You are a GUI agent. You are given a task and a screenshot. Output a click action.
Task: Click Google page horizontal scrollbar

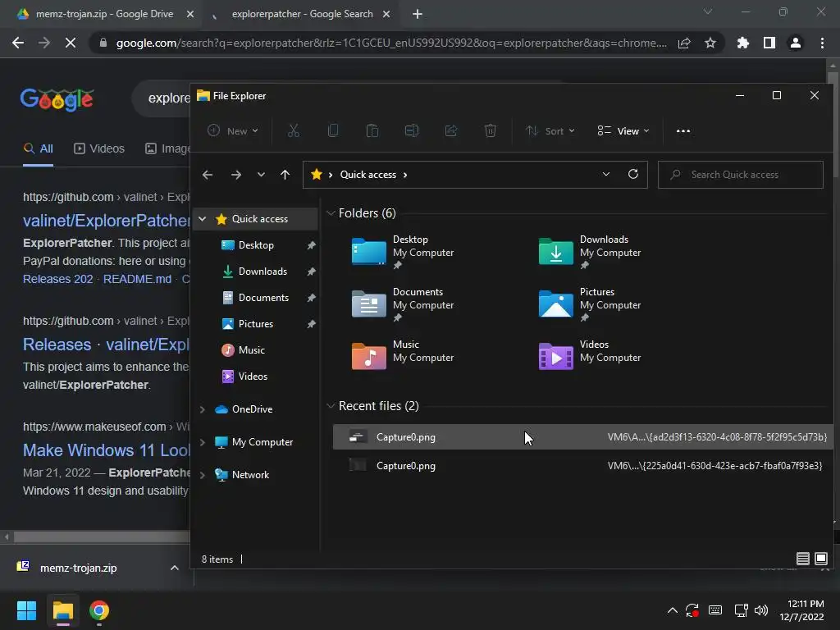tap(101, 536)
